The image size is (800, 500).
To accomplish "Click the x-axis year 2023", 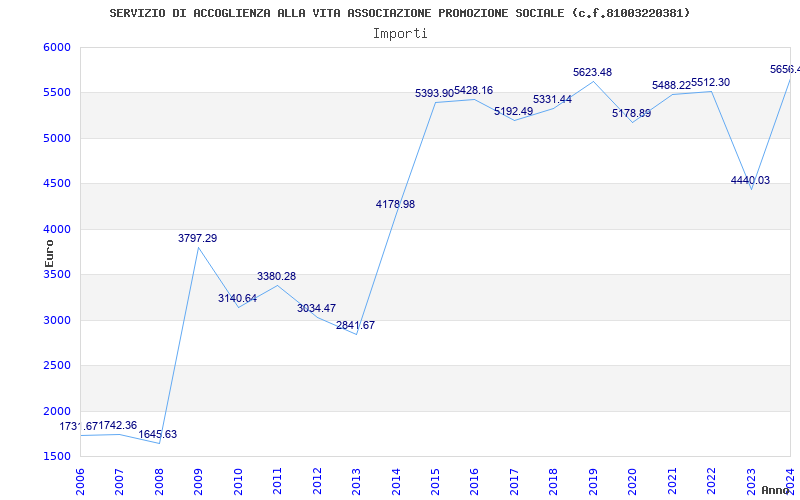I will [751, 482].
